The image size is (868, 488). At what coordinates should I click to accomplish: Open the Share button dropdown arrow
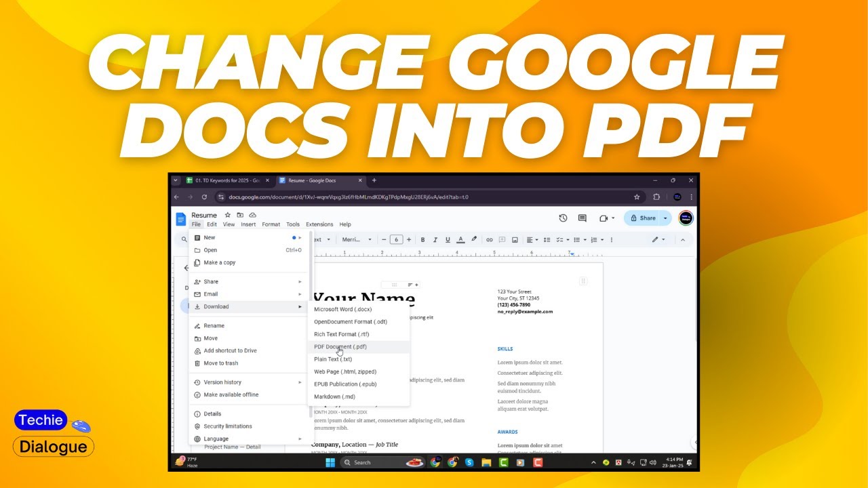(x=666, y=218)
